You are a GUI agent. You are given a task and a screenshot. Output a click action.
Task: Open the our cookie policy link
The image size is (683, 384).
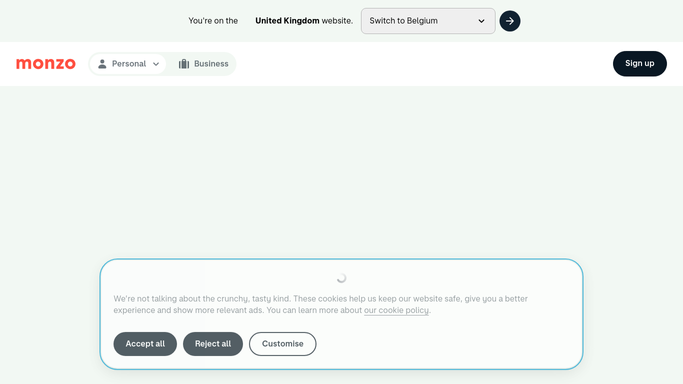coord(396,310)
